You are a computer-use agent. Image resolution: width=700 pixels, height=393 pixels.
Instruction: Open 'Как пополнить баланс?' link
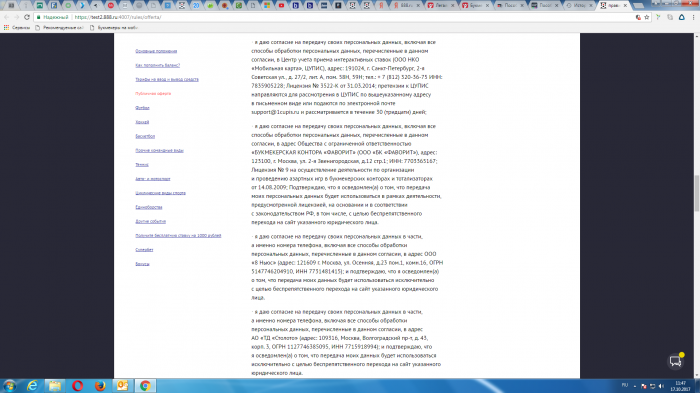[158, 65]
